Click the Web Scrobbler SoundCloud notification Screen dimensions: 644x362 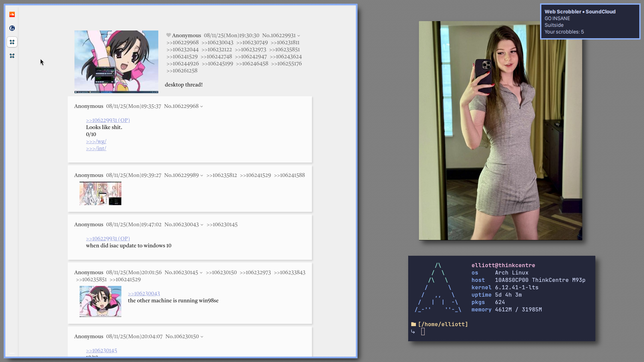[x=590, y=22]
